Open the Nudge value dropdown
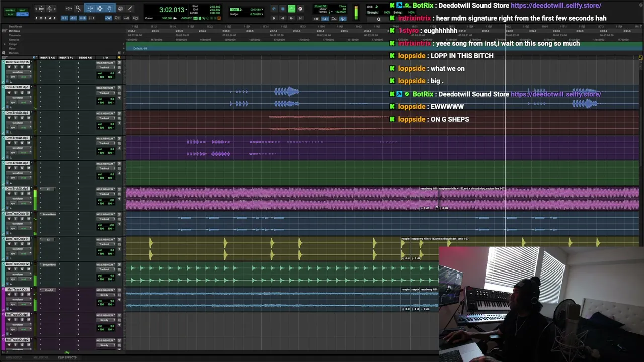The image size is (644, 362). tap(262, 14)
